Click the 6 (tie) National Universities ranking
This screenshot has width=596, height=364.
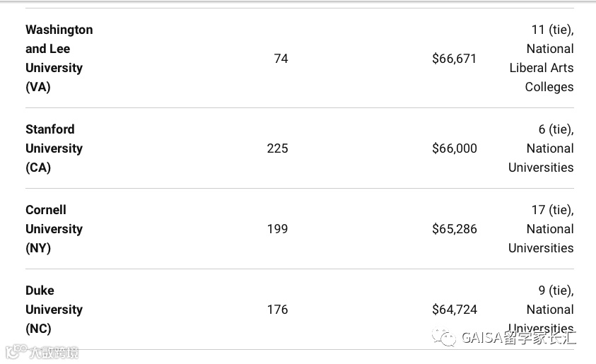pos(542,148)
